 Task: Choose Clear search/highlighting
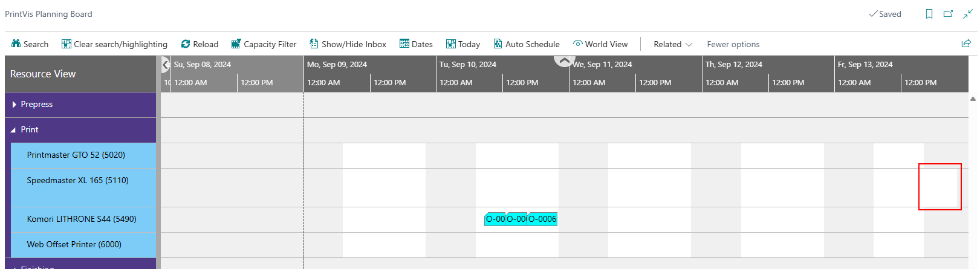point(114,44)
